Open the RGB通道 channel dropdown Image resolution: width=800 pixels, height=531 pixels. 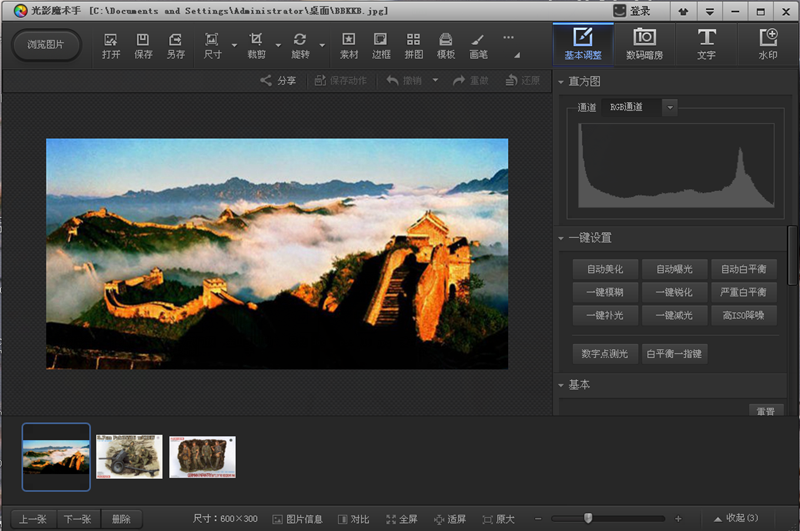click(669, 107)
